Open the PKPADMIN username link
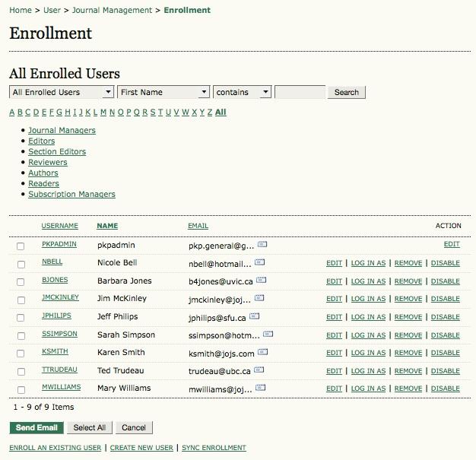 coord(59,244)
